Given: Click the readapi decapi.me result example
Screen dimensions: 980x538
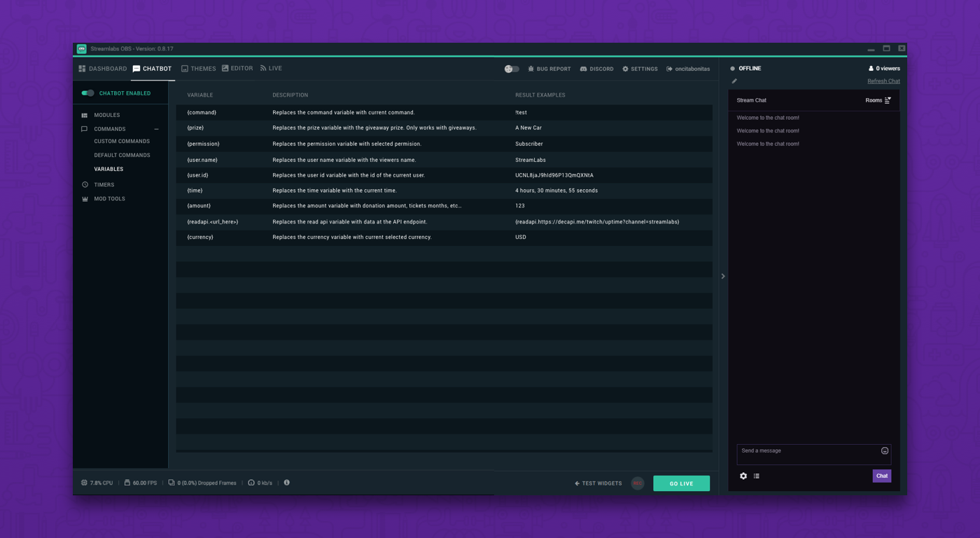Looking at the screenshot, I should (597, 222).
